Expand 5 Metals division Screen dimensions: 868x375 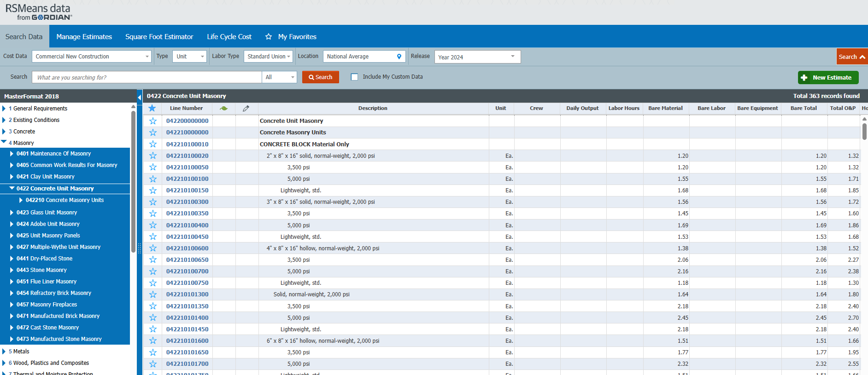(4, 352)
